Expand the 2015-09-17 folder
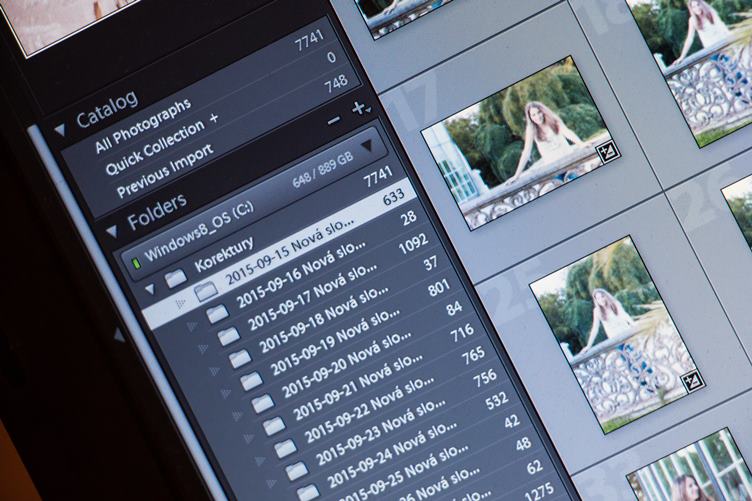 203,349
